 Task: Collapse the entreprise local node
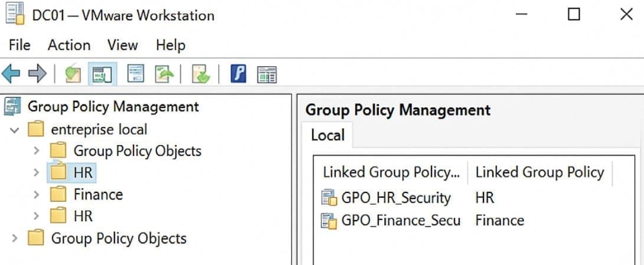click(15, 129)
